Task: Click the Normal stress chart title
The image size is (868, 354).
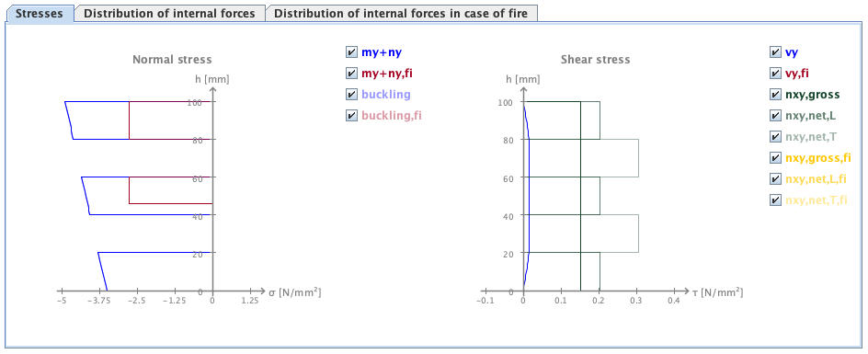Action: [172, 59]
